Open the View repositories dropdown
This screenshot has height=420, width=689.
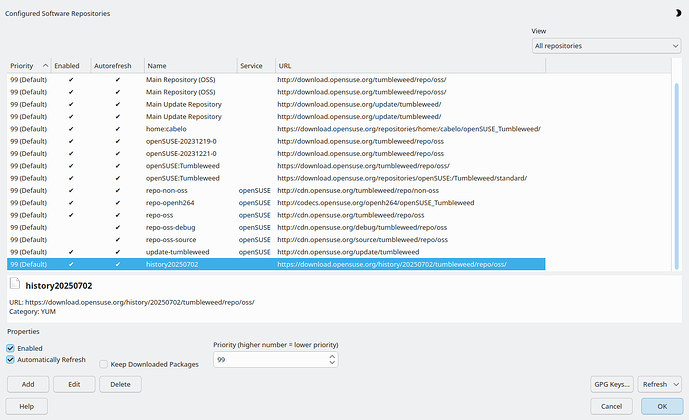pos(606,46)
